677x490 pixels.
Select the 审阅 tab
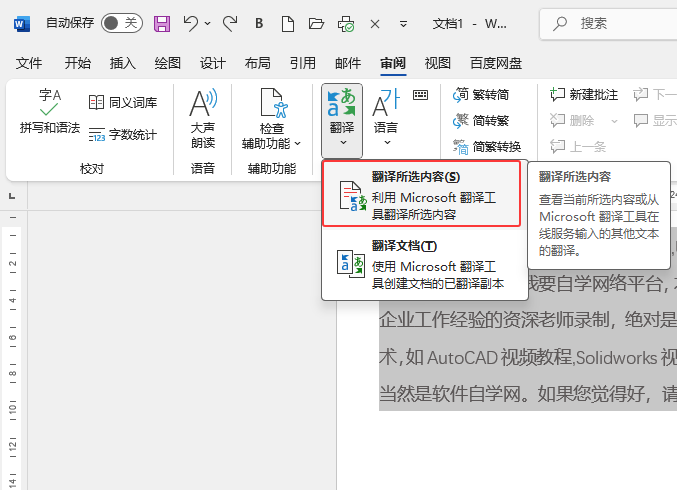pyautogui.click(x=393, y=63)
